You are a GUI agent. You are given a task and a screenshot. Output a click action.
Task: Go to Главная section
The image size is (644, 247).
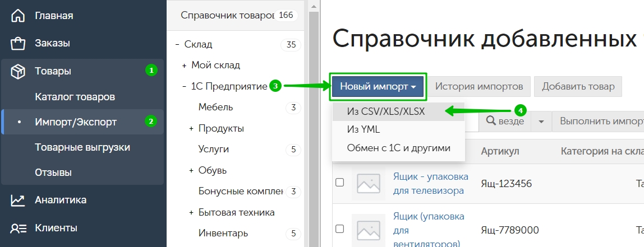pos(54,16)
